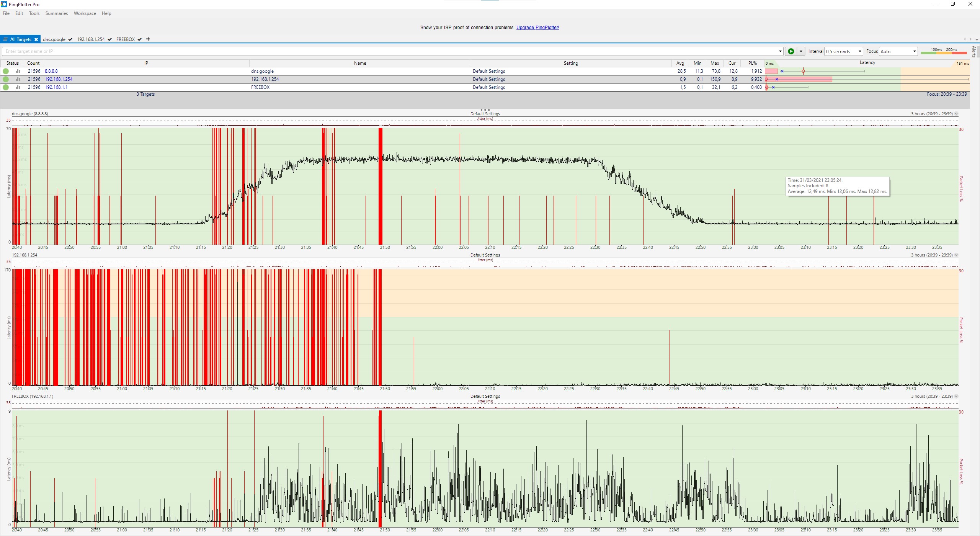Viewport: 980px width, 536px height.
Task: Click the add new tab plus icon
Action: click(148, 39)
